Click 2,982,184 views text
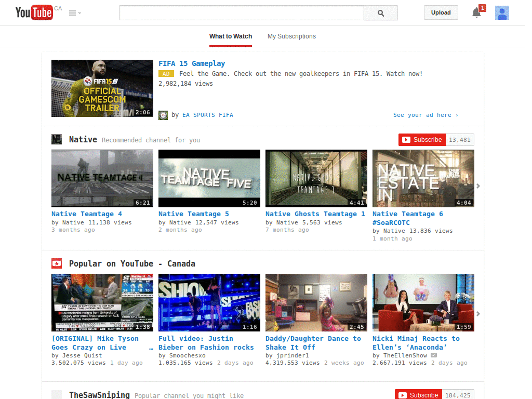This screenshot has height=399, width=532. coord(185,84)
